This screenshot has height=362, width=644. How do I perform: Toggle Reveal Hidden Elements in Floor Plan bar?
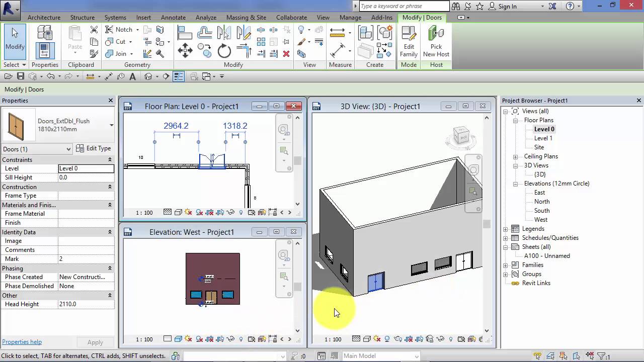click(x=241, y=212)
